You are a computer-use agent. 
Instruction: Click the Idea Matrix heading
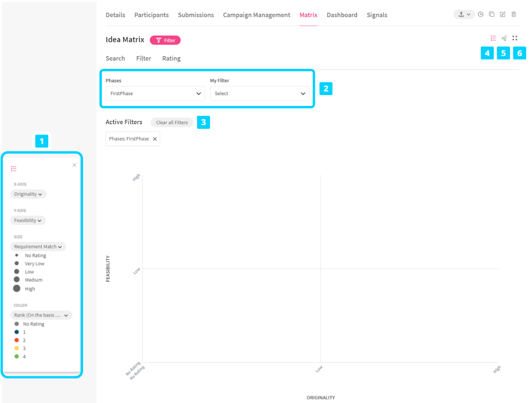click(125, 40)
